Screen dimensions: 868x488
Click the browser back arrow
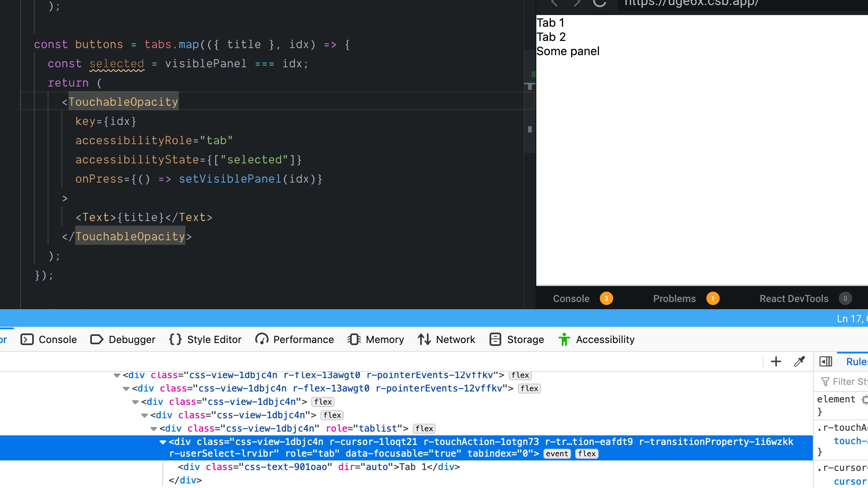pos(554,3)
